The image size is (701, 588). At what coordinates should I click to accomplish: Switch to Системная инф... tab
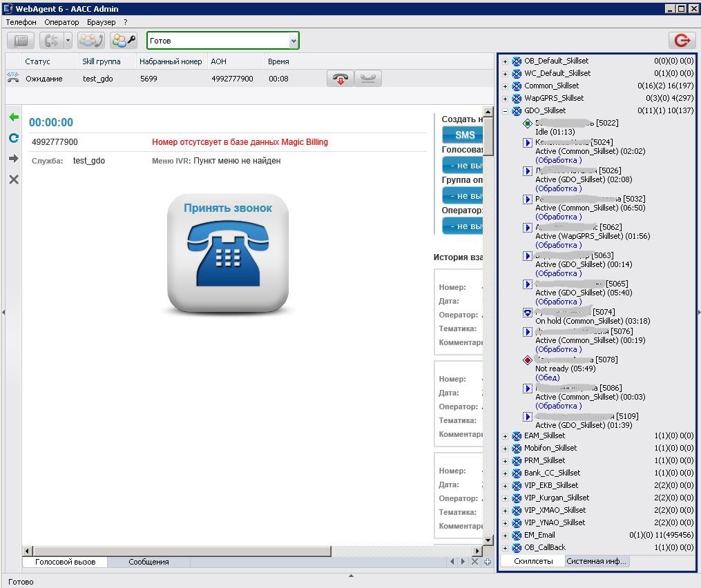click(597, 561)
